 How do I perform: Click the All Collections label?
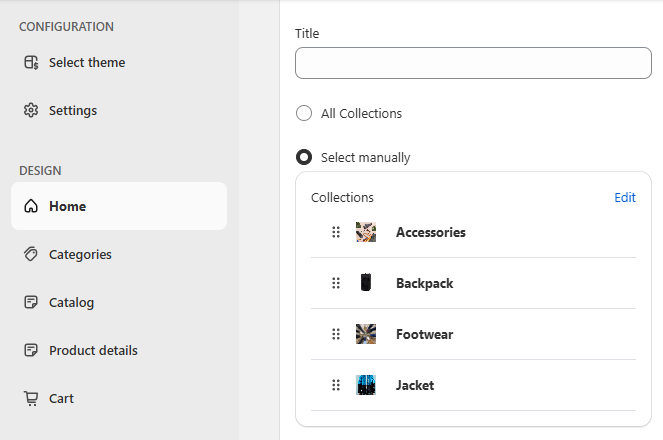click(361, 113)
